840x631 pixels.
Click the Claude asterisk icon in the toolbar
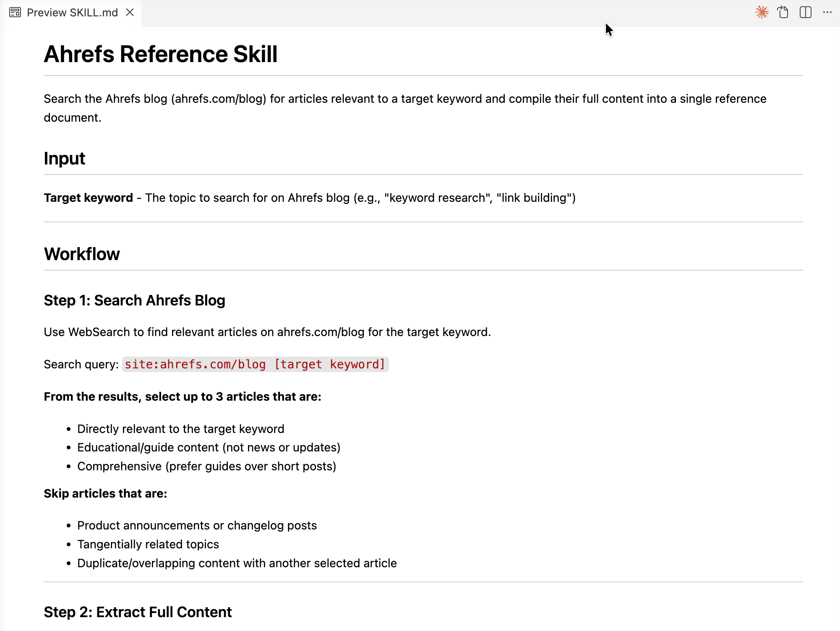click(762, 13)
